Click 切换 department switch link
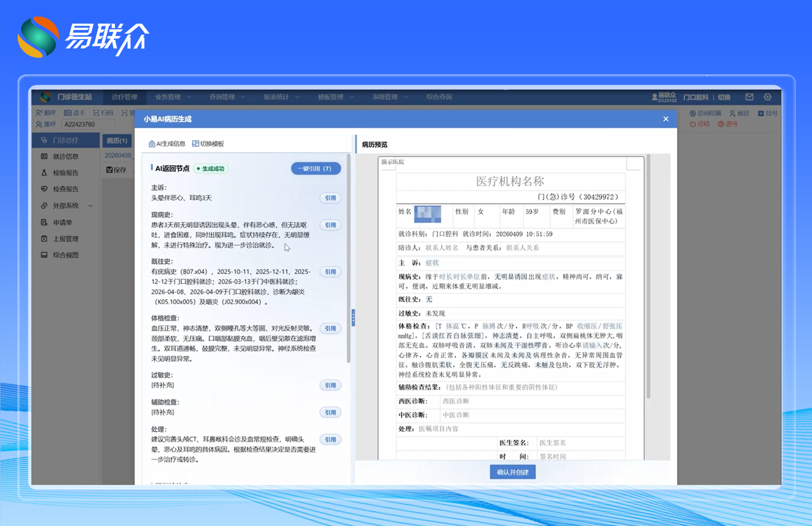 pyautogui.click(x=724, y=97)
